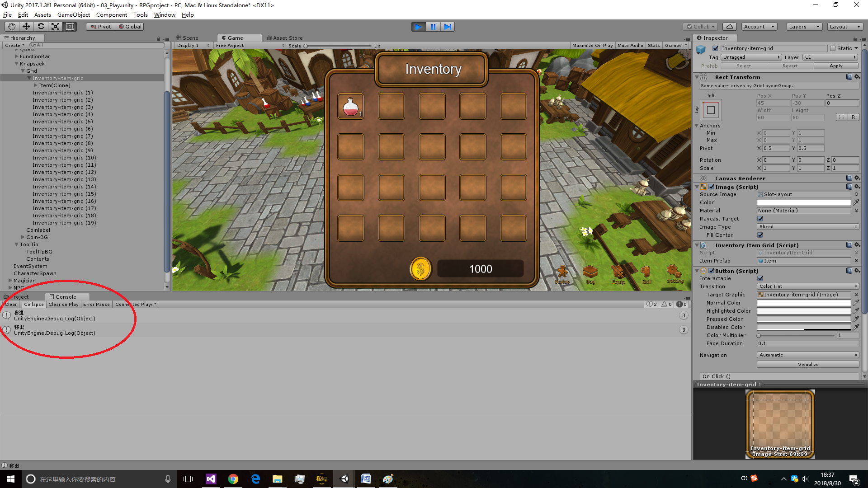Open the Equip icon in game

pos(618,274)
